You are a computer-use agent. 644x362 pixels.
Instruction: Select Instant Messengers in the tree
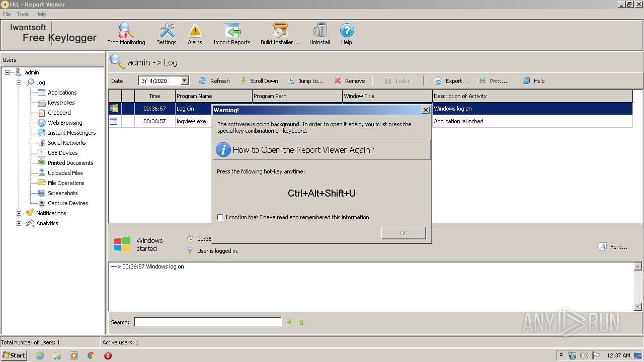click(x=71, y=133)
